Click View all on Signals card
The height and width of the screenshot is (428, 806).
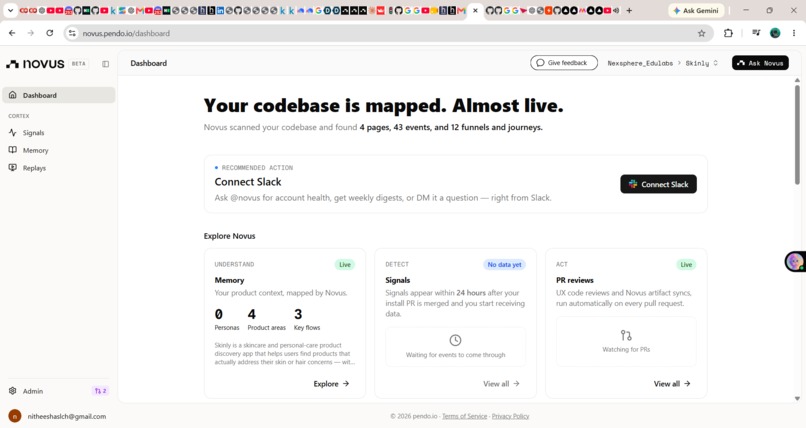point(501,383)
